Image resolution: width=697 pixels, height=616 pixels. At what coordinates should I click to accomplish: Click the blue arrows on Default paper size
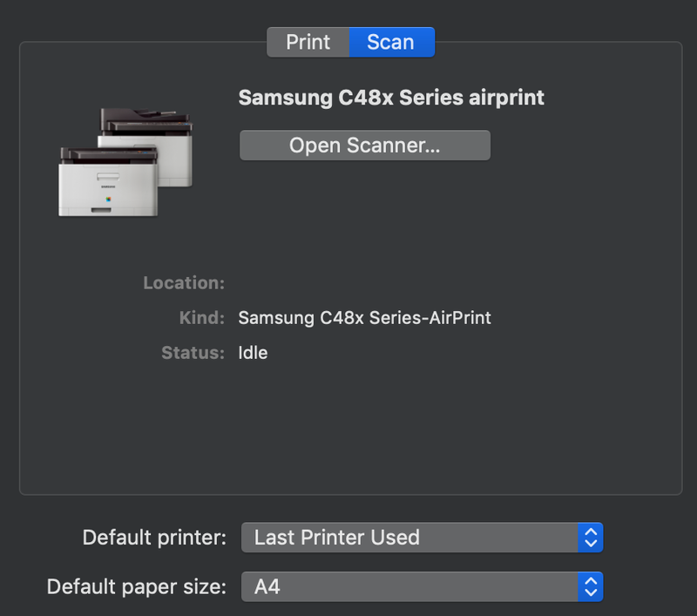point(590,586)
